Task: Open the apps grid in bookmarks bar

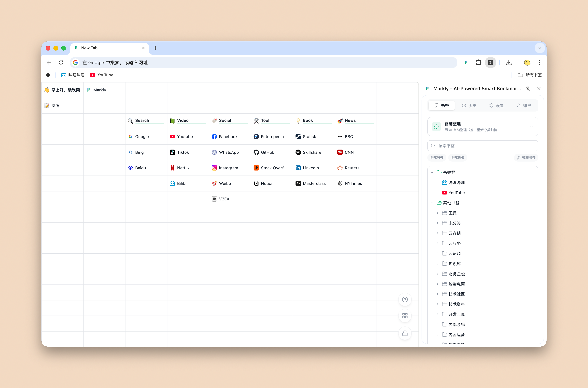Action: click(x=48, y=75)
